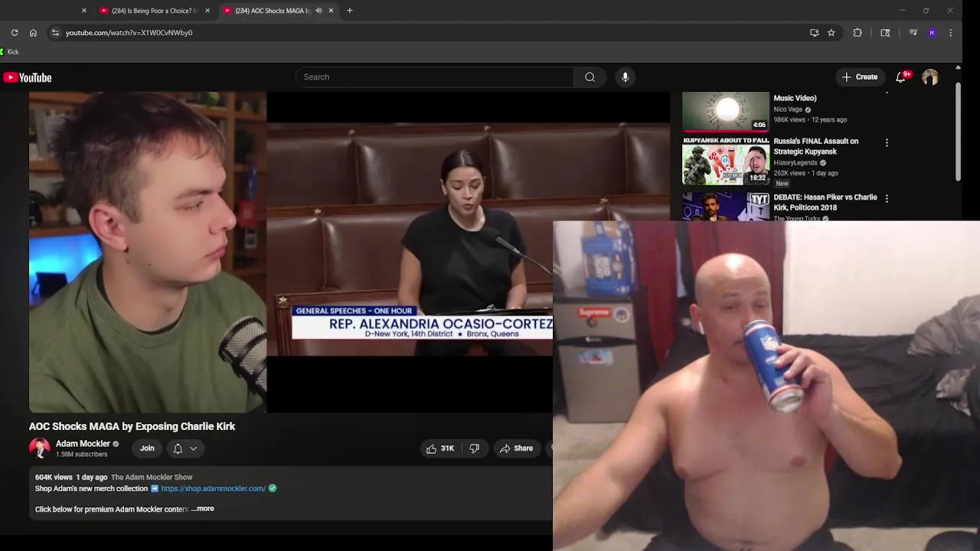Go to YouTube home via logo
980x551 pixels.
pos(28,77)
